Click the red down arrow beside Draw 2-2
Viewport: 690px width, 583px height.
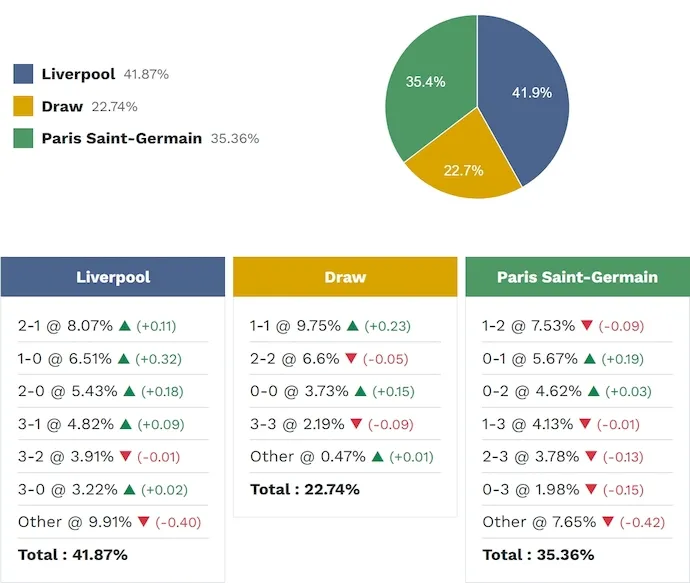pos(350,359)
